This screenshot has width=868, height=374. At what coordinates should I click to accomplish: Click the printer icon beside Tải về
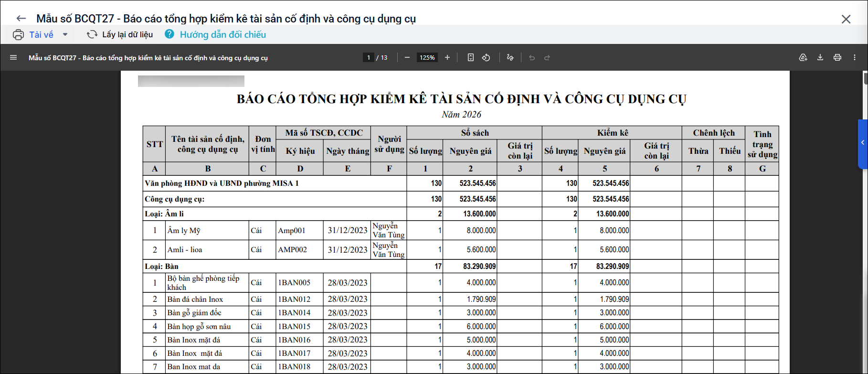pyautogui.click(x=18, y=34)
